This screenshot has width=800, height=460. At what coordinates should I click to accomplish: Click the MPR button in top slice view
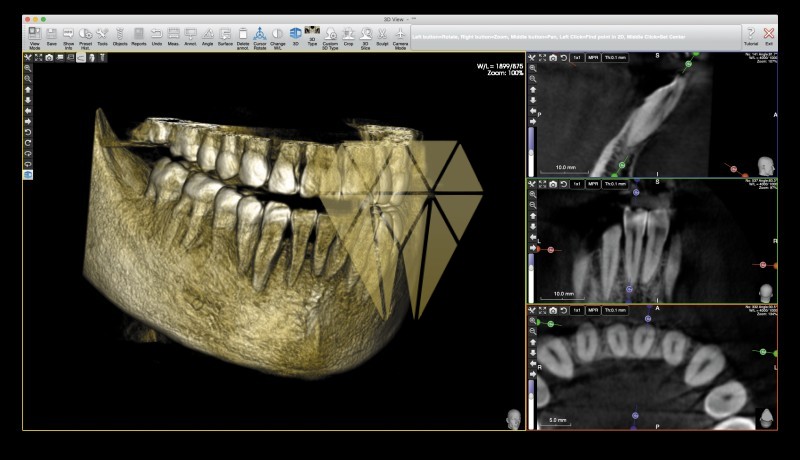[x=593, y=58]
